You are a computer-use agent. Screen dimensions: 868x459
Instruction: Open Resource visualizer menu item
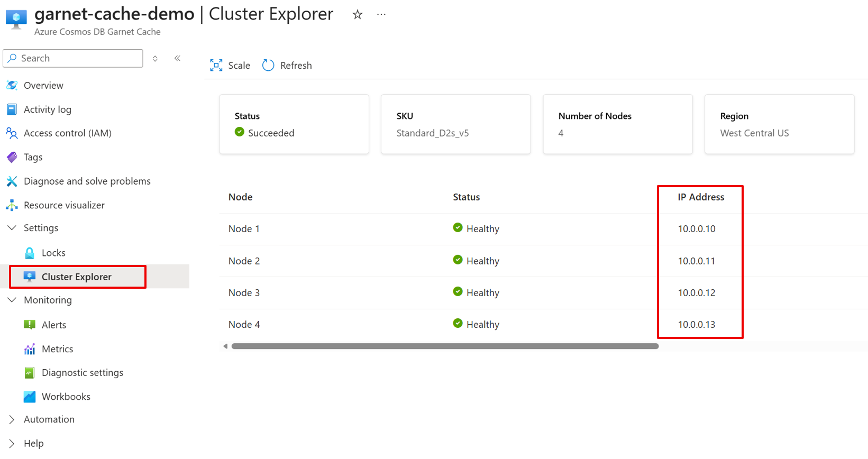pyautogui.click(x=64, y=205)
